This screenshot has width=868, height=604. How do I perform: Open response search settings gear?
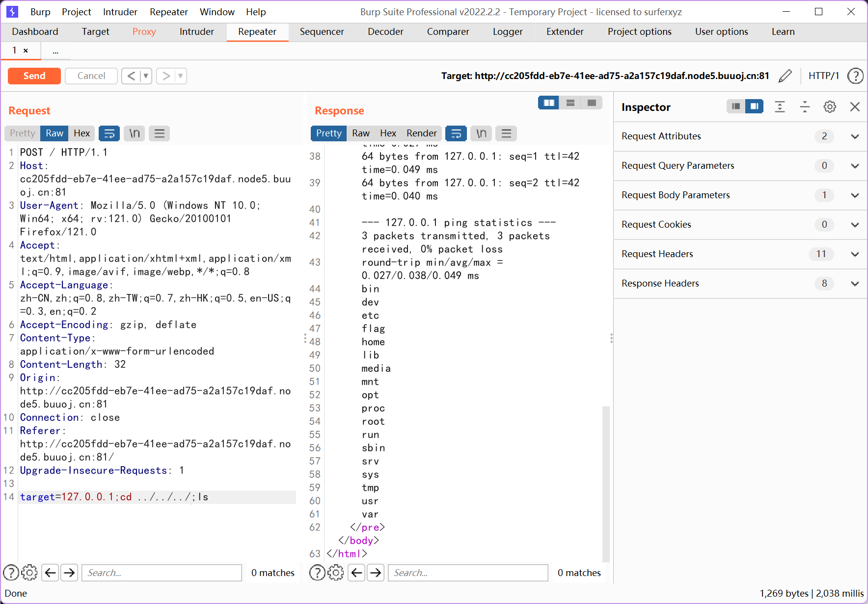pos(335,573)
